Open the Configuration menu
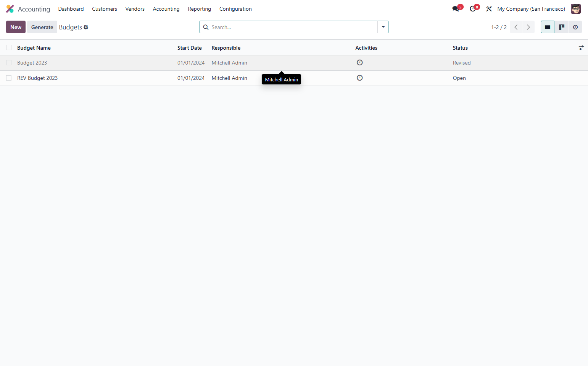 point(235,9)
